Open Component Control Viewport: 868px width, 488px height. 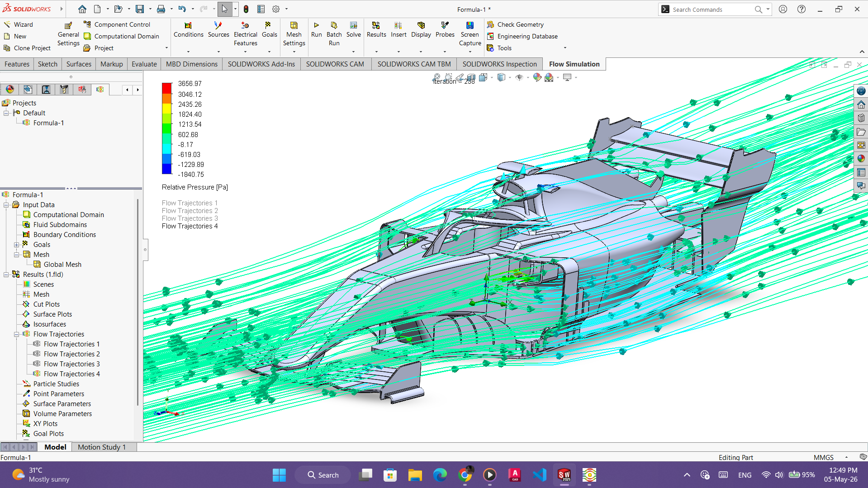[117, 24]
